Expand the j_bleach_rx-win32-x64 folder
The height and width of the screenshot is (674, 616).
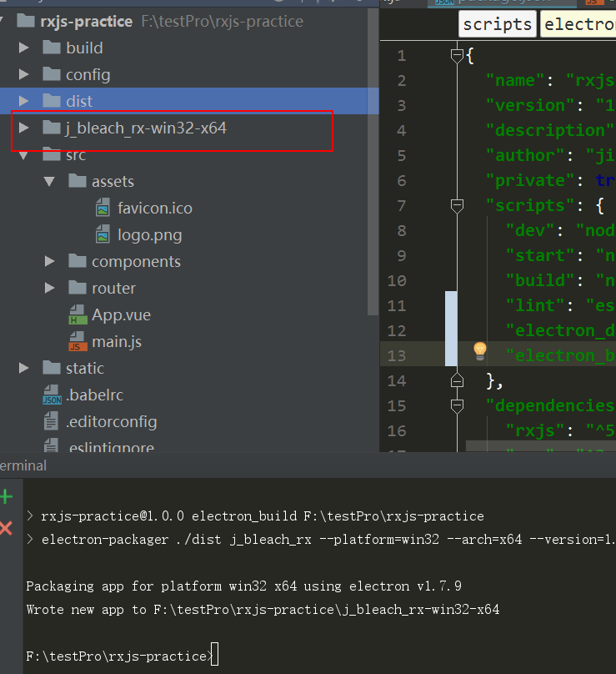point(24,128)
